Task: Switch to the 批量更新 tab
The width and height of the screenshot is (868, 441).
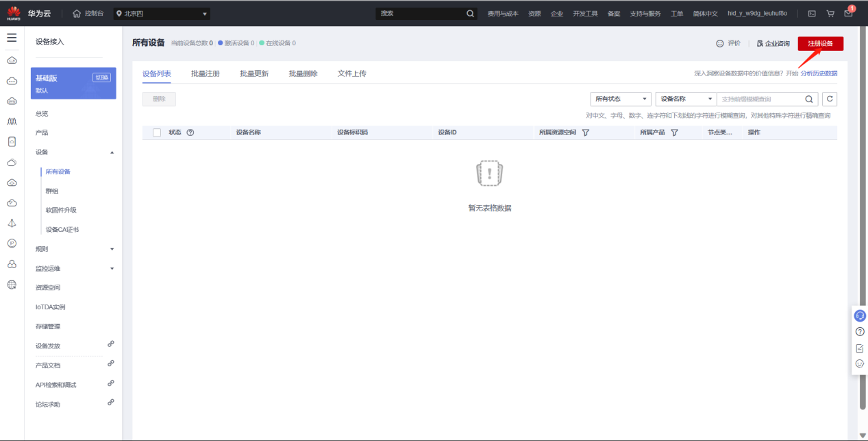Action: point(254,73)
